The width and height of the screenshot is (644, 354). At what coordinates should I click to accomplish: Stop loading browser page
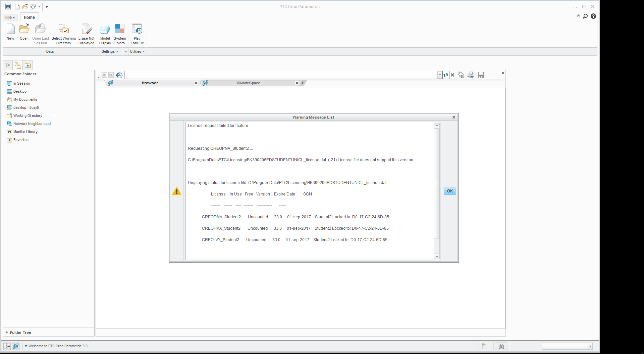[452, 75]
